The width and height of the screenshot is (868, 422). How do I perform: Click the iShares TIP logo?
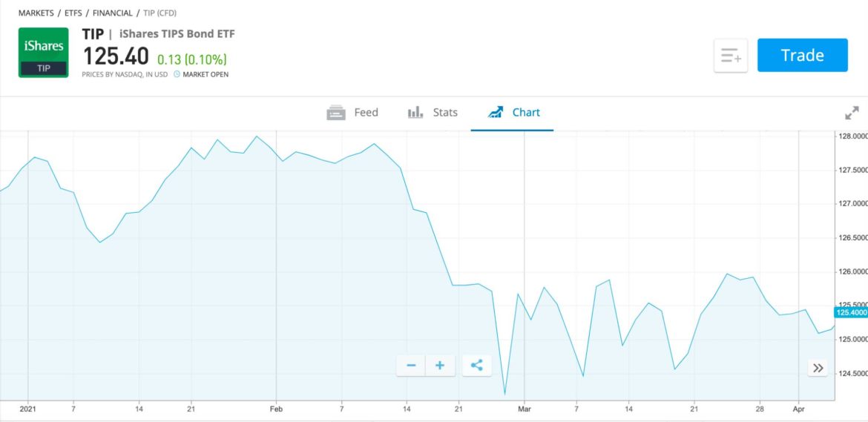pyautogui.click(x=43, y=52)
